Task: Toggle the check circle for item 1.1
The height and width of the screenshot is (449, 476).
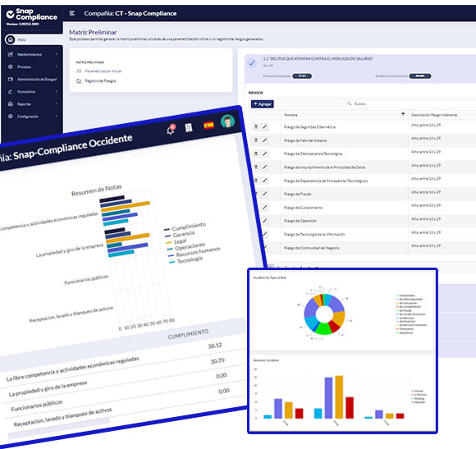Action: coord(252,63)
